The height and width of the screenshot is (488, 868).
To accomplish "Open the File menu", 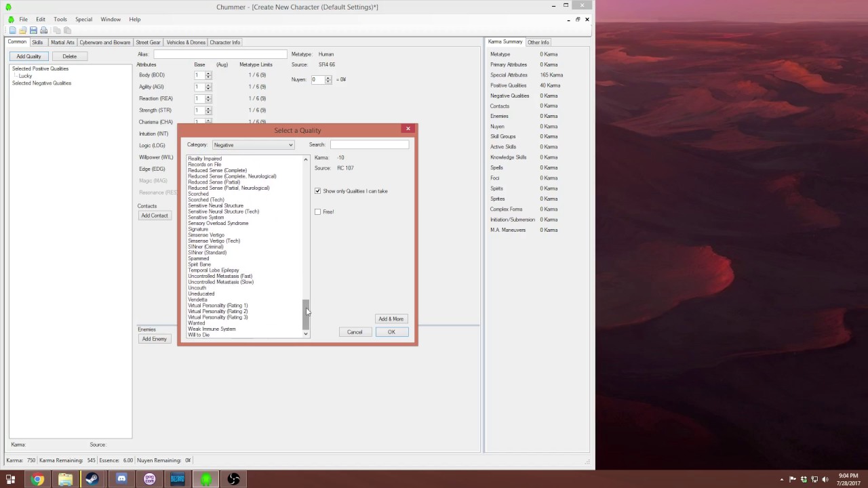I will pyautogui.click(x=23, y=20).
